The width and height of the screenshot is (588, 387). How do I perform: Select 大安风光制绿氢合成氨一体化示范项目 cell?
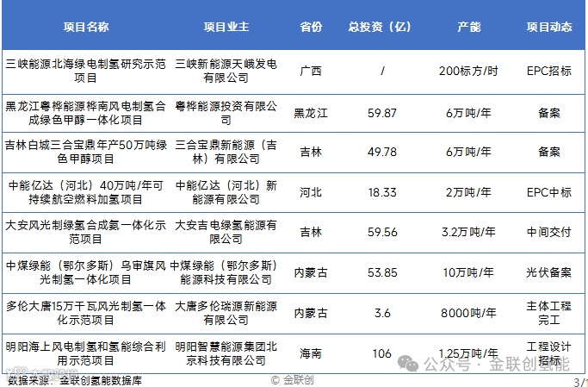coord(85,232)
